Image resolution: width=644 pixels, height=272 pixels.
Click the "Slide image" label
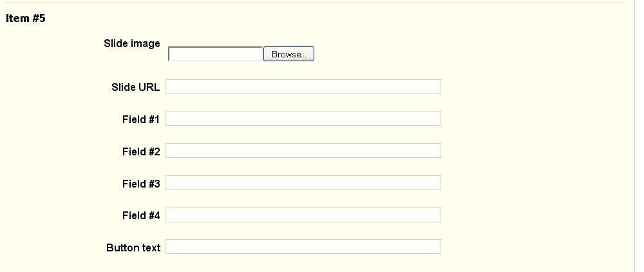[132, 44]
